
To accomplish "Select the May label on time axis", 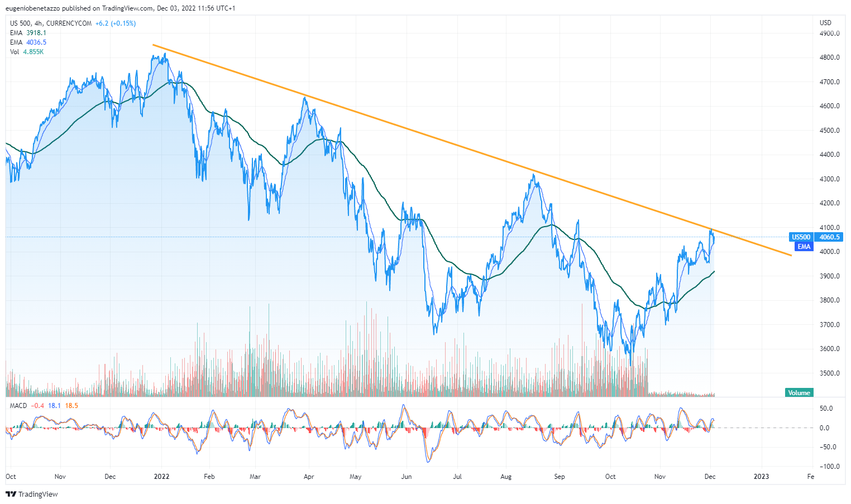I will click(356, 477).
